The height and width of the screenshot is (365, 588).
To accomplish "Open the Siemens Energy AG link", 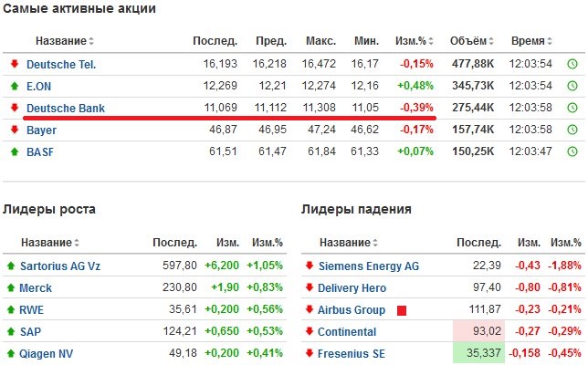I will click(x=369, y=266).
